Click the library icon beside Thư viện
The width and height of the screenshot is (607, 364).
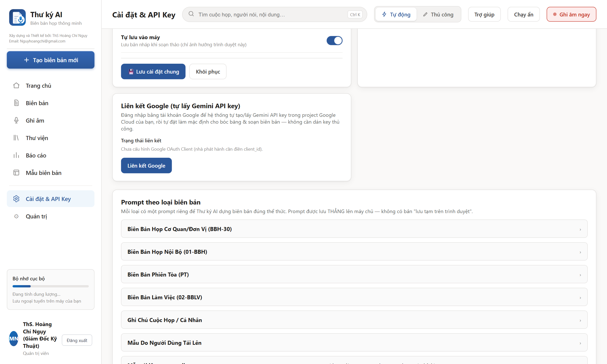tap(16, 138)
